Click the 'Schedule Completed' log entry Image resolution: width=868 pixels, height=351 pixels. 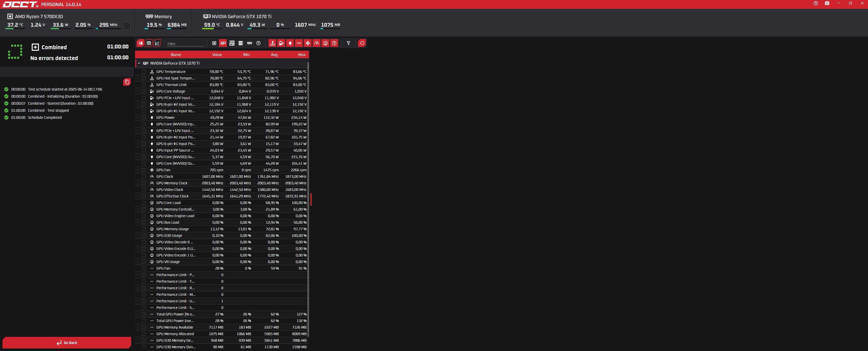[x=44, y=118]
